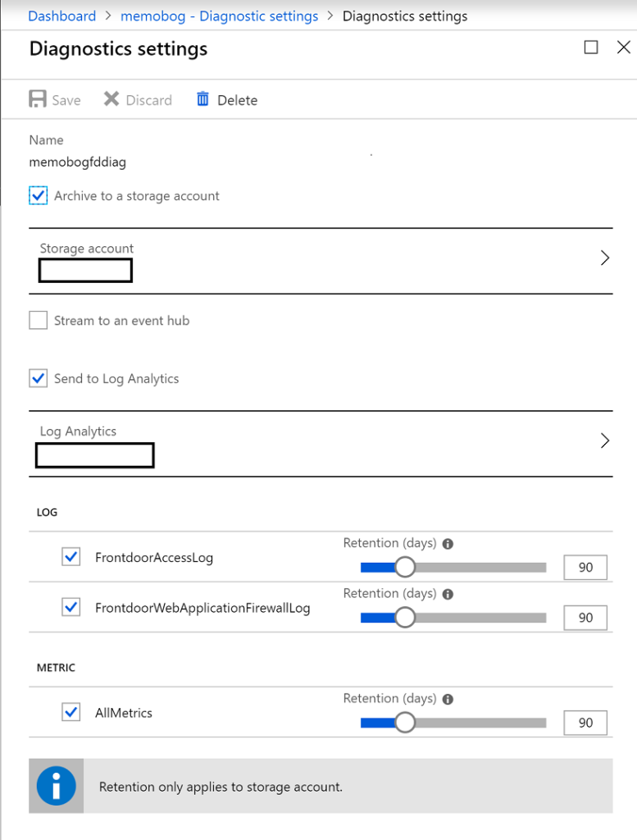Uncheck Send to Log Analytics

(x=38, y=378)
